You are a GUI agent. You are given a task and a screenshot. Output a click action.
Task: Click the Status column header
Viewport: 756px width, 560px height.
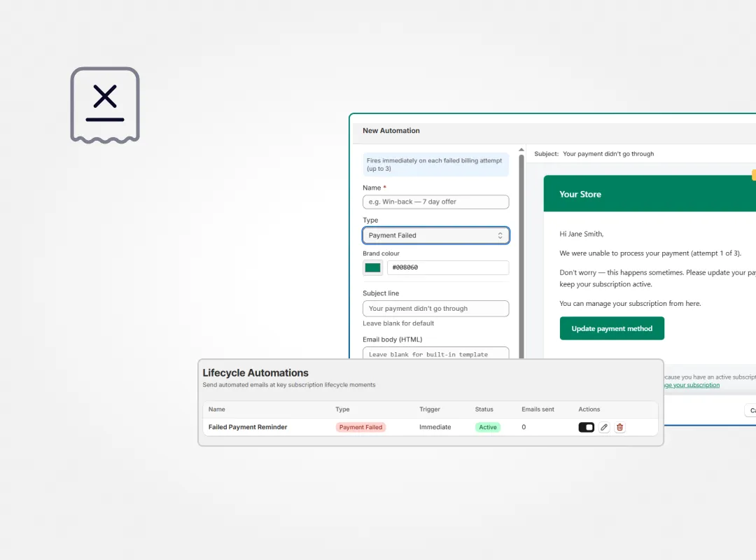pos(484,409)
